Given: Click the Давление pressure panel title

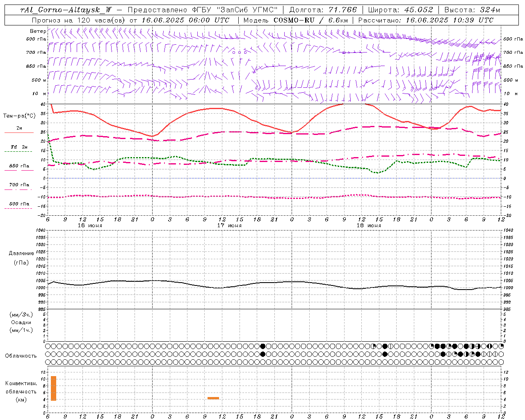Looking at the screenshot, I should tap(21, 253).
